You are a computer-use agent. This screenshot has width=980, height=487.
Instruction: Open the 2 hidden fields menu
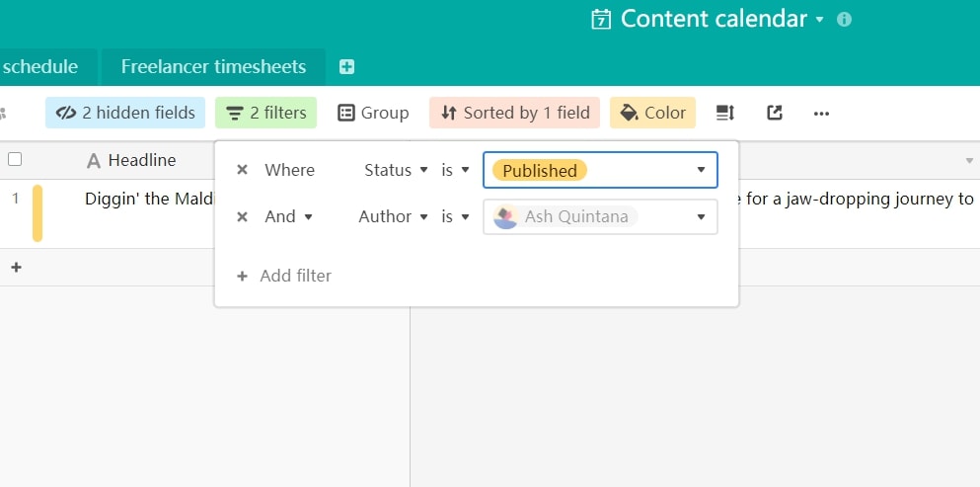pos(125,113)
